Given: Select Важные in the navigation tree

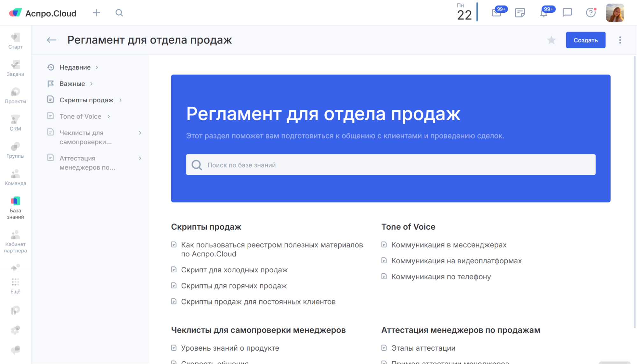Looking at the screenshot, I should pos(72,84).
